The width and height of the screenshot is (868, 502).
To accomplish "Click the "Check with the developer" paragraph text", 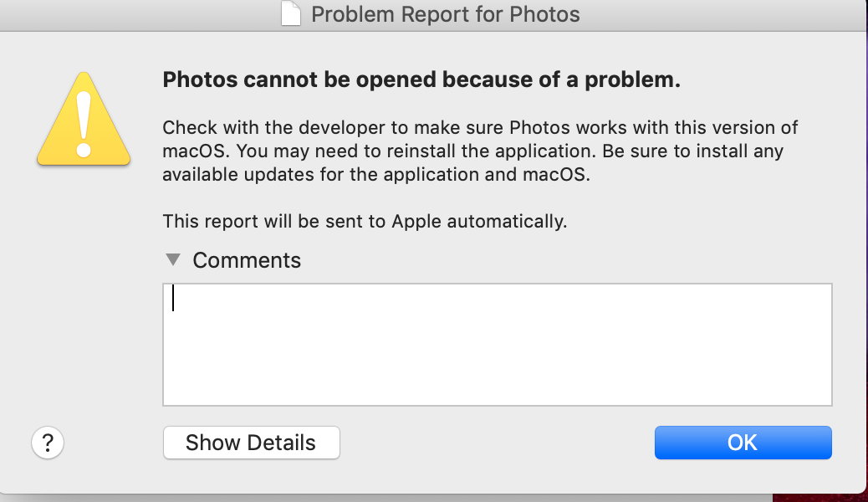I will pos(480,128).
